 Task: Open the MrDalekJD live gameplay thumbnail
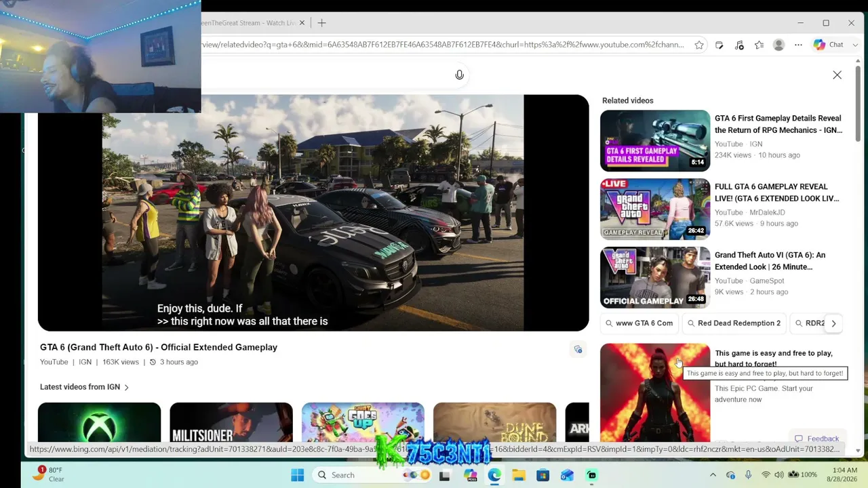tap(655, 209)
